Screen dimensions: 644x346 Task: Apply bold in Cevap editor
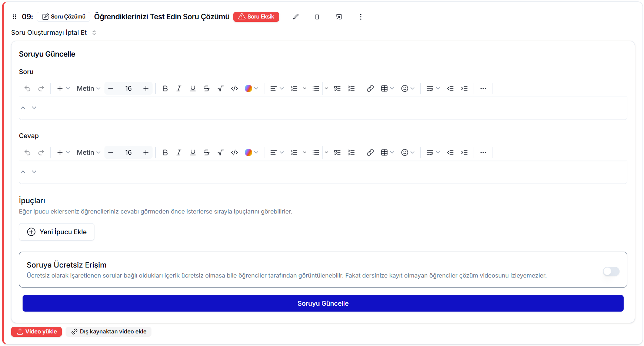coord(165,152)
